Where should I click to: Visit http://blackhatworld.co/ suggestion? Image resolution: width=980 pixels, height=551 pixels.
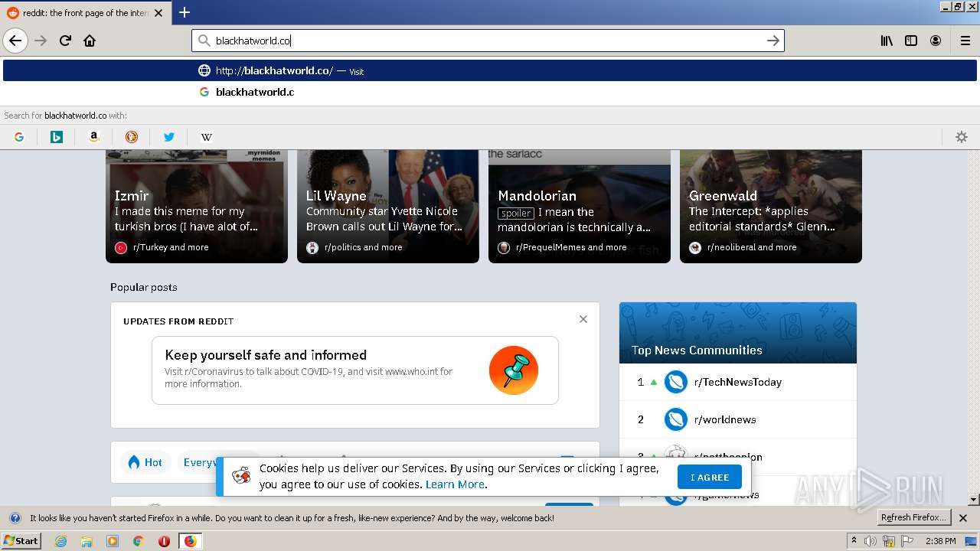tap(490, 70)
